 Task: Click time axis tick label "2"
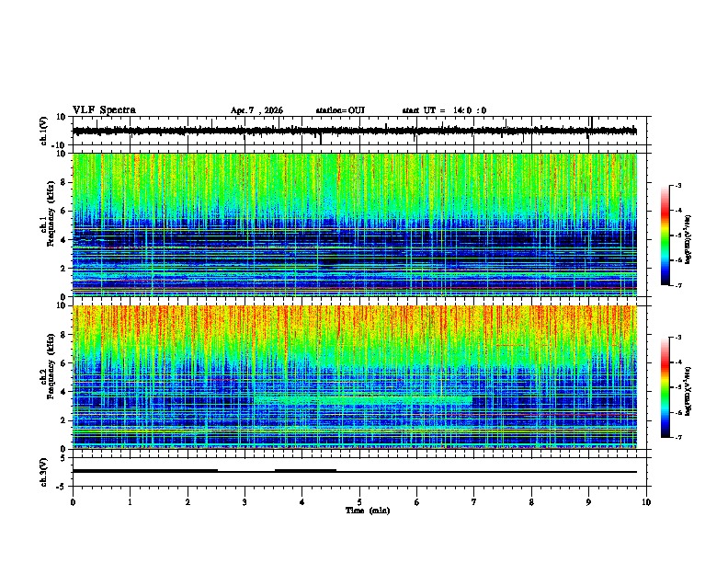[x=188, y=502]
